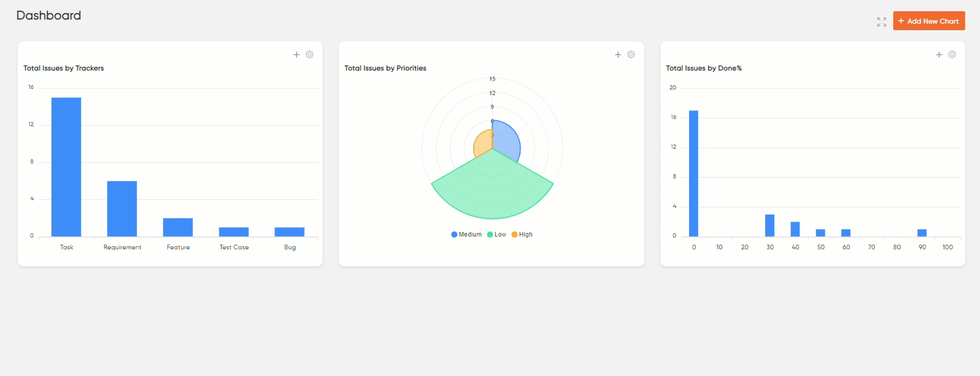Screen dimensions: 980x376
Task: Click the Total Issues by Priorities title
Action: click(385, 68)
